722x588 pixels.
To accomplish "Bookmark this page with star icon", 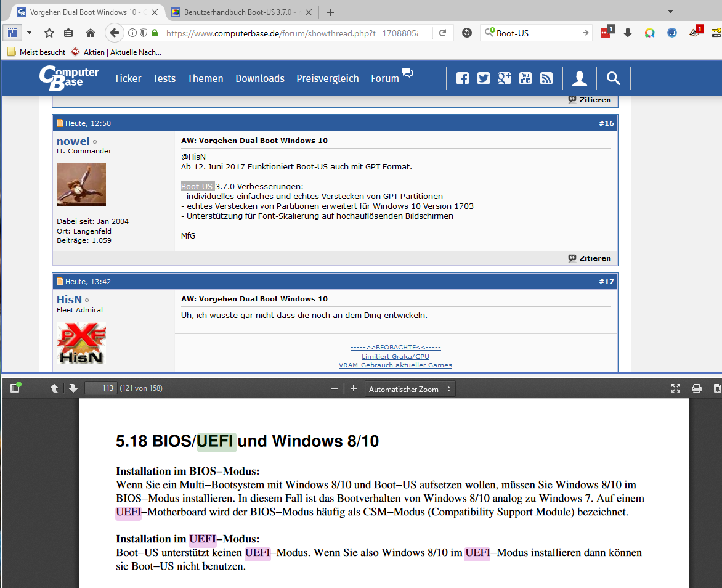I will (x=49, y=33).
